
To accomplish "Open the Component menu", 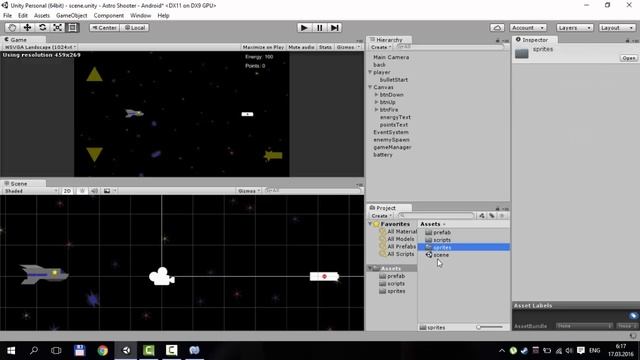I will click(x=109, y=16).
